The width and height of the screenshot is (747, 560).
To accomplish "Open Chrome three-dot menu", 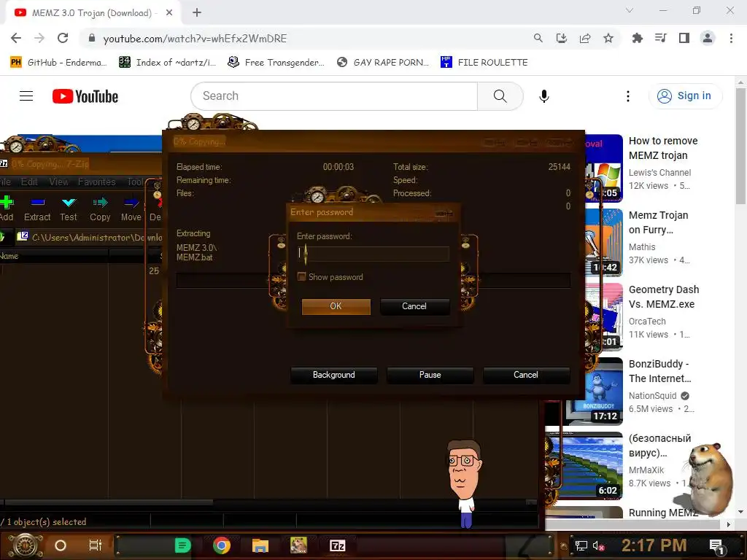I will (731, 39).
